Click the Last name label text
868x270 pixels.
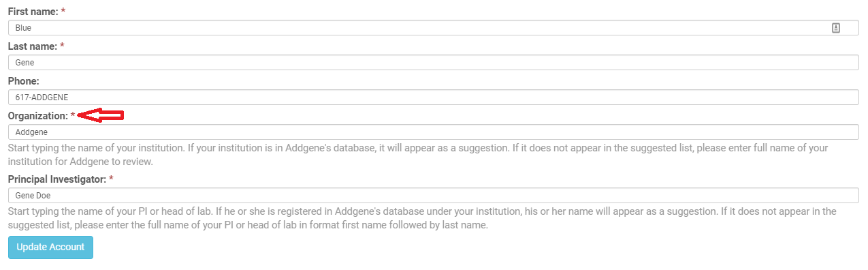[32, 46]
